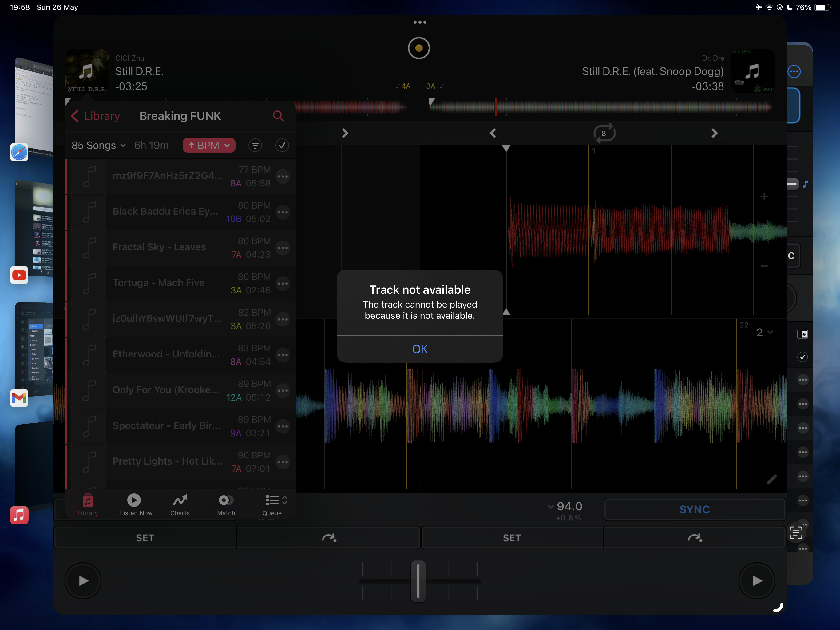840x630 pixels.
Task: Open more options for jz0ulhY6swWUIf7wyT track
Action: 283,319
